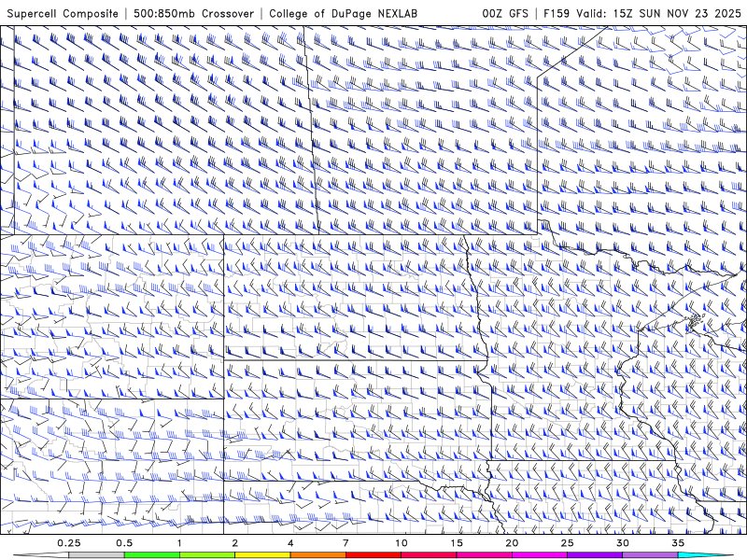Click the legend value 10
The height and width of the screenshot is (560, 747).
tap(402, 543)
